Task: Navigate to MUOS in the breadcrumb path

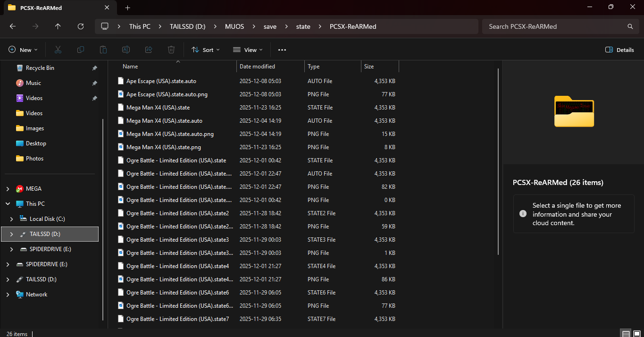Action: coord(234,26)
